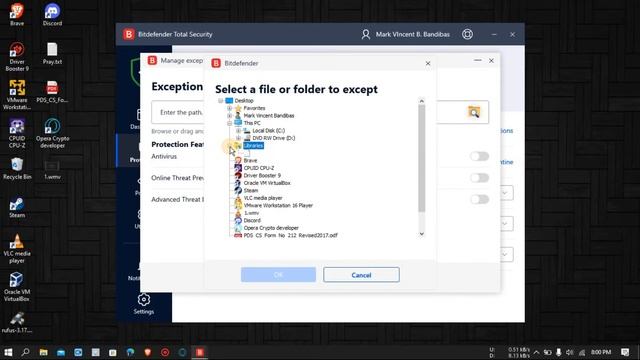The image size is (640, 360).
Task: Select VMware Workstation 16 Player in the tree
Action: [278, 205]
